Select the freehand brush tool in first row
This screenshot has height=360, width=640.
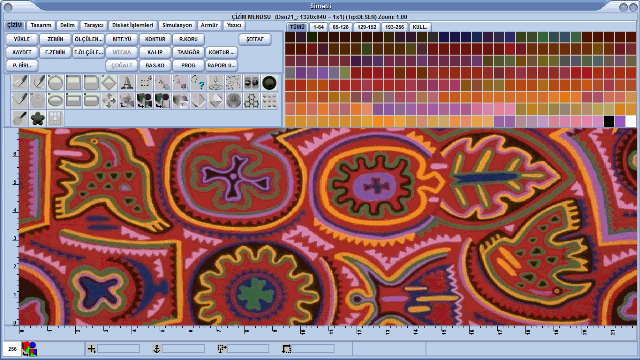pyautogui.click(x=20, y=82)
